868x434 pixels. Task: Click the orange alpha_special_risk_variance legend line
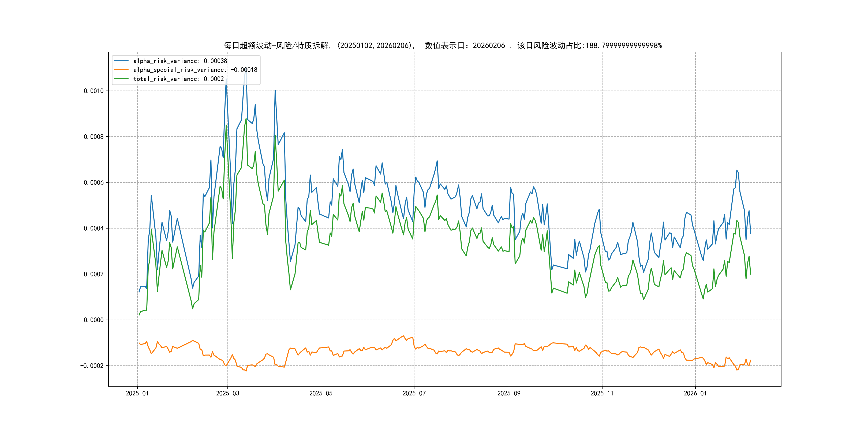click(x=121, y=70)
